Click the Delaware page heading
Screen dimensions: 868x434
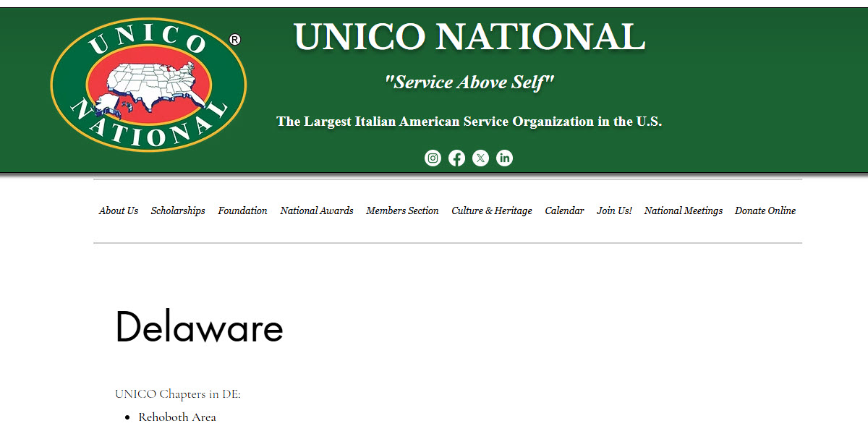tap(200, 328)
